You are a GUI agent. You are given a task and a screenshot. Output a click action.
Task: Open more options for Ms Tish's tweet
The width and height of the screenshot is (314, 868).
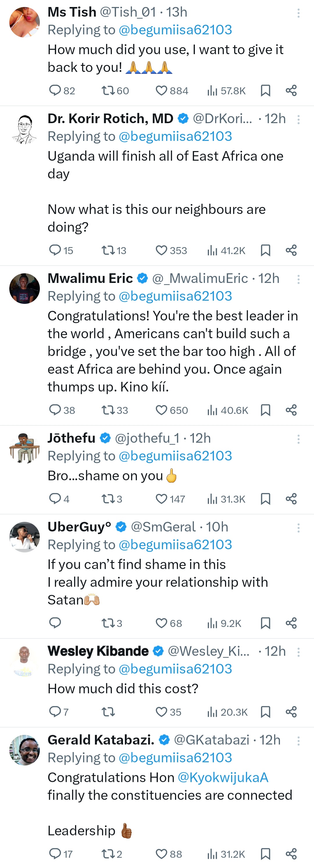[298, 13]
